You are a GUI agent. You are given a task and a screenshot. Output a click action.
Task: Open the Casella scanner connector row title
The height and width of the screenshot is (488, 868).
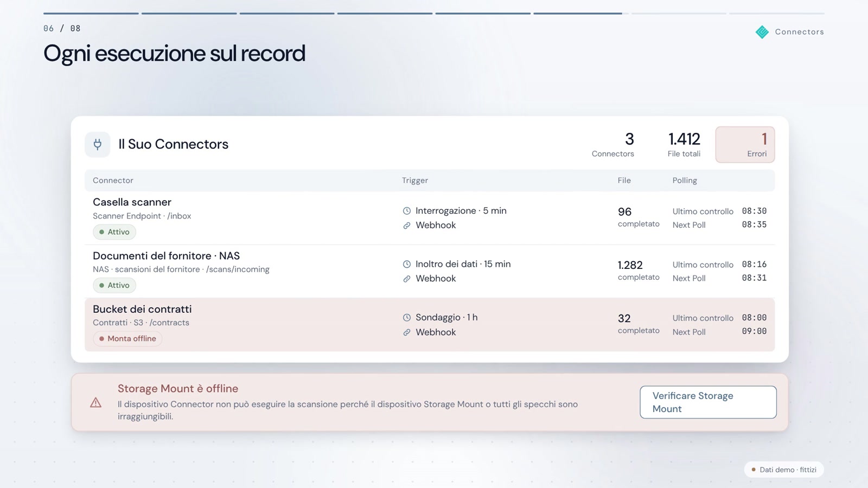coord(132,202)
